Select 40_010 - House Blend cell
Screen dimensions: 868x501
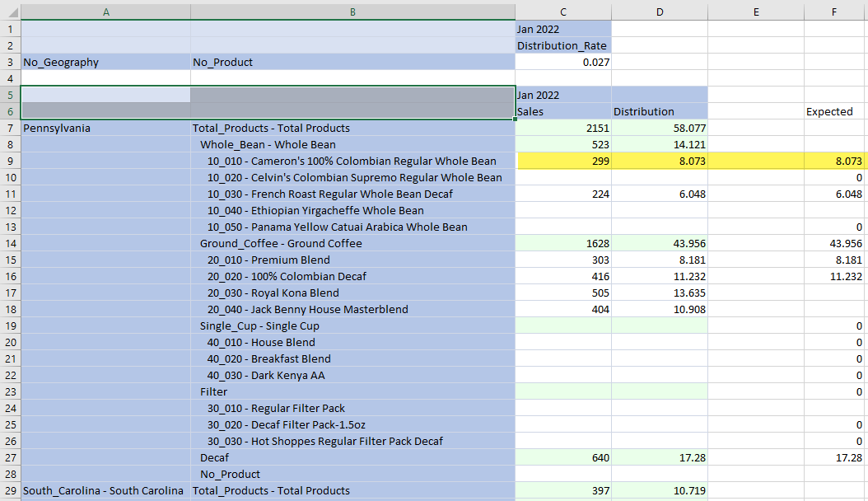352,342
